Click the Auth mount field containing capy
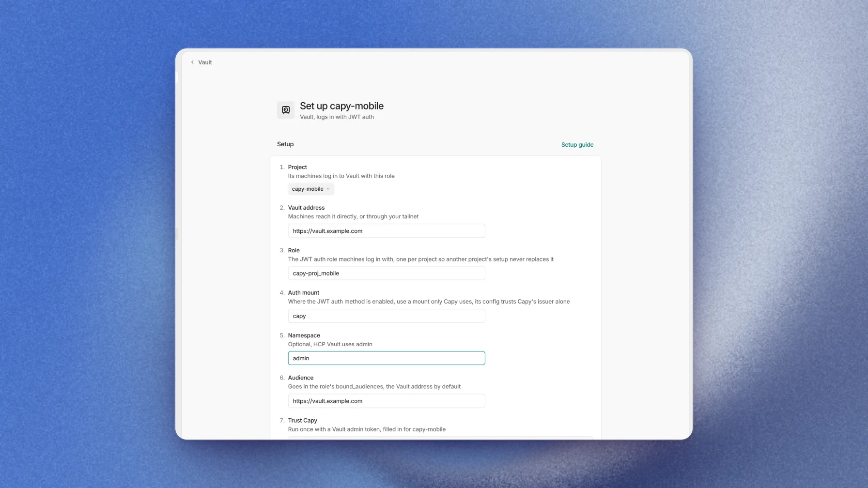This screenshot has width=868, height=488. click(387, 316)
